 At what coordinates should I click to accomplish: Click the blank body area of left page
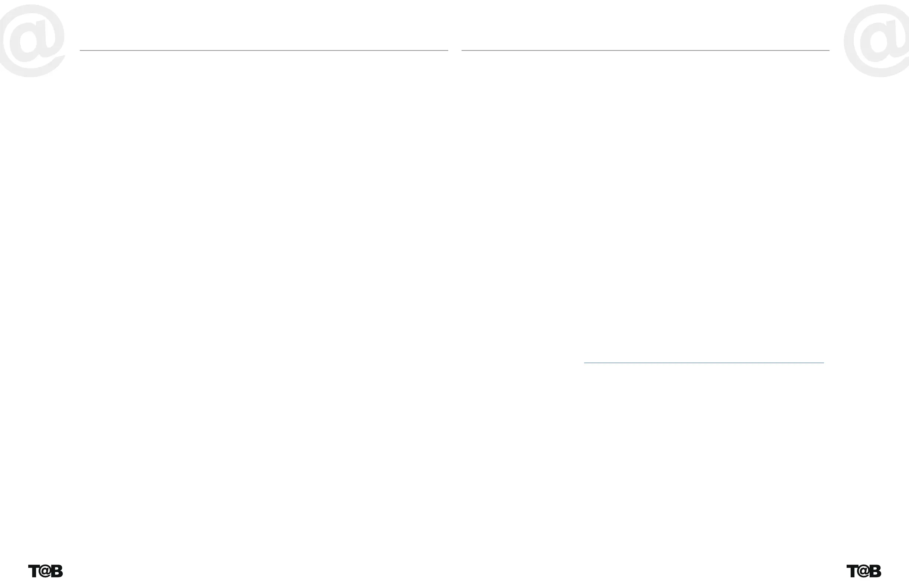264,267
